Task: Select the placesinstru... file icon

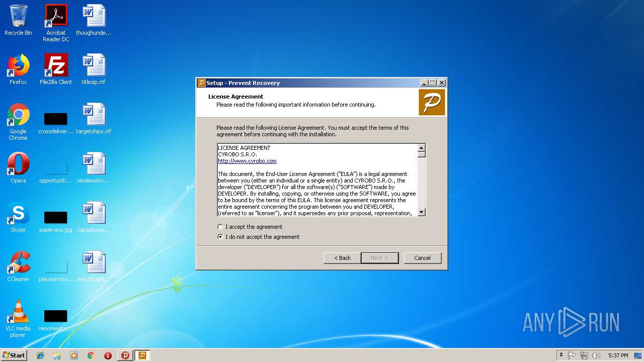Action: pos(56,271)
